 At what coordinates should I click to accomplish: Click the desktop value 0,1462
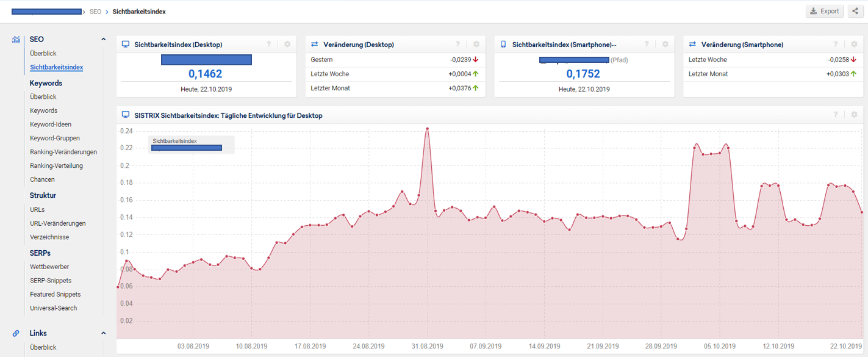click(205, 74)
